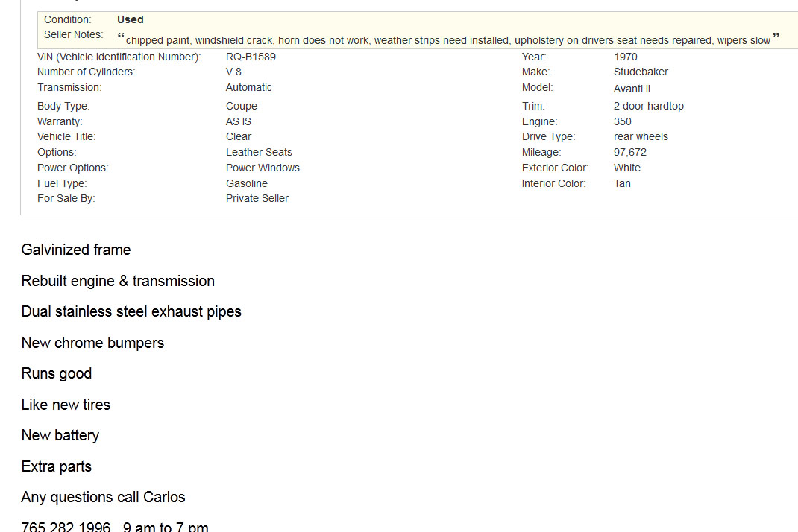This screenshot has width=798, height=532.
Task: Click the 'Private Seller' value
Action: tap(257, 198)
